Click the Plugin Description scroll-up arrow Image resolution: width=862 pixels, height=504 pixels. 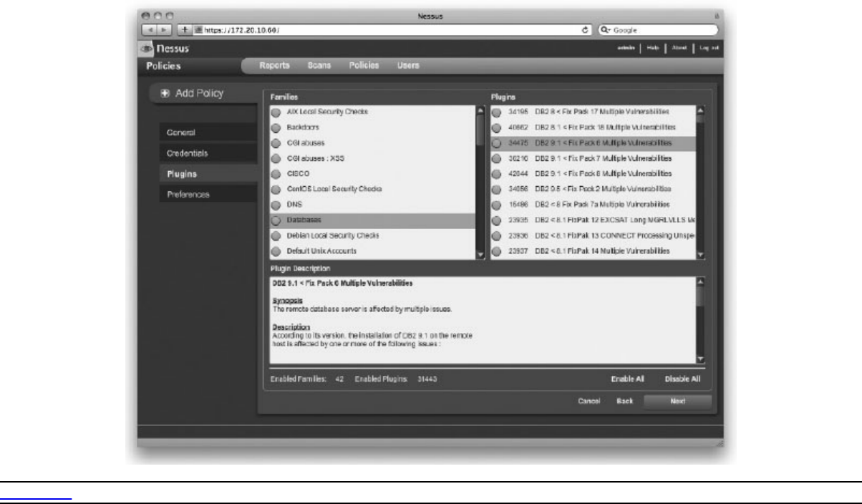tap(701, 281)
